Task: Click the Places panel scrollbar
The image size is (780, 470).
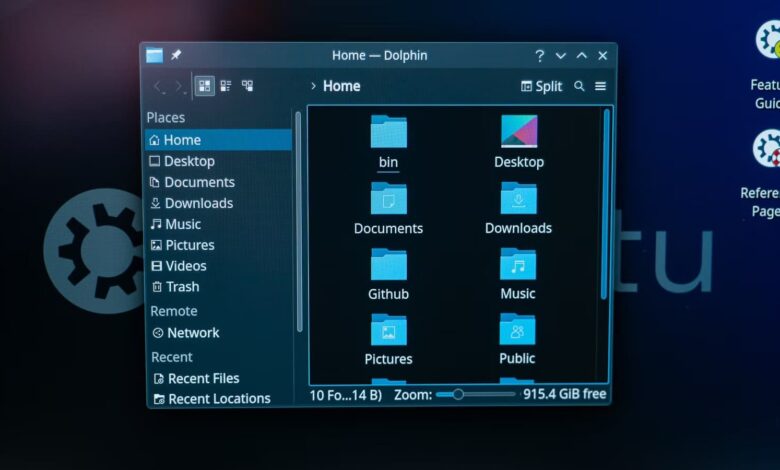Action: tap(298, 222)
